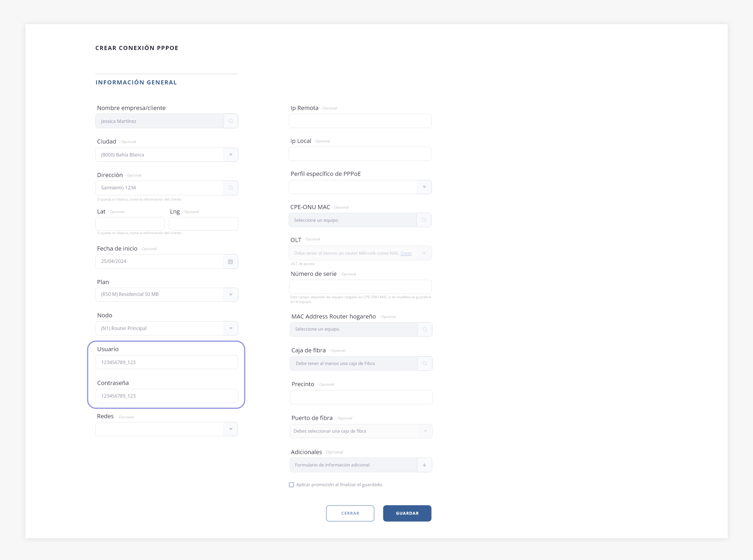Click the Guardar button

click(407, 513)
